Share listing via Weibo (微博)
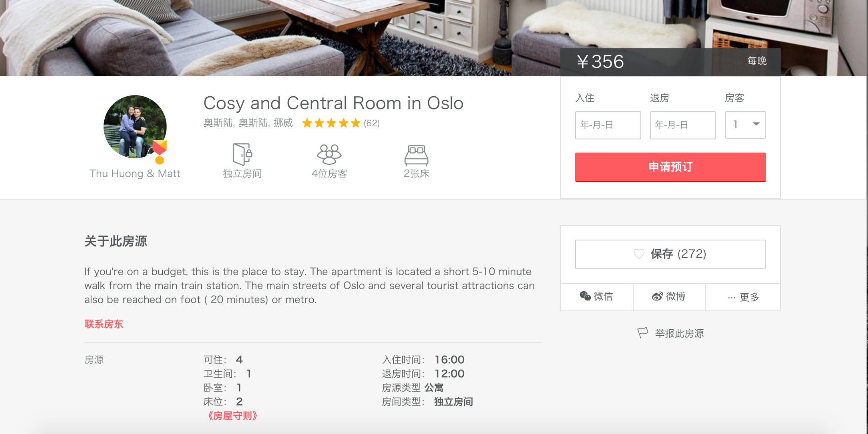This screenshot has width=868, height=434. click(x=669, y=297)
